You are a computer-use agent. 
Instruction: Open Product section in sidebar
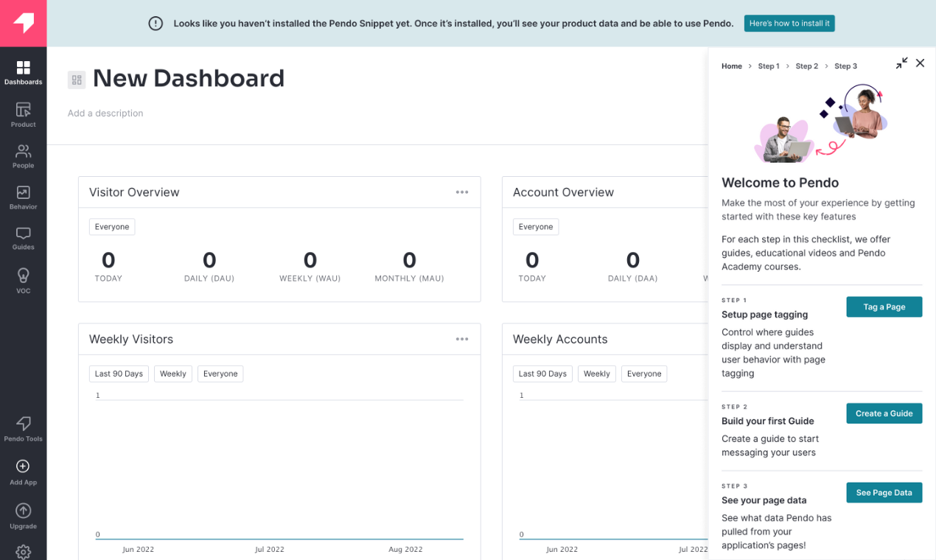click(x=23, y=115)
